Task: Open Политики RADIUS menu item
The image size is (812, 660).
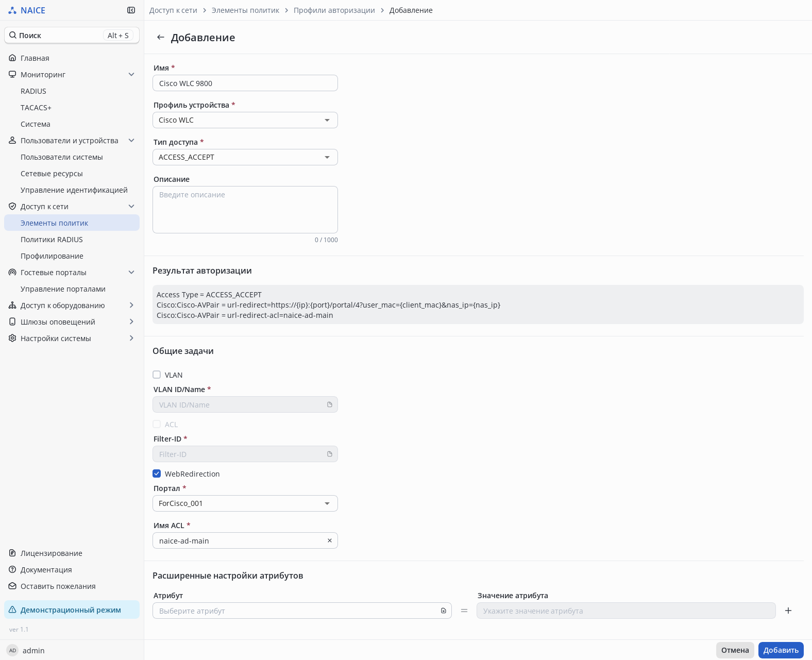Action: pos(52,240)
